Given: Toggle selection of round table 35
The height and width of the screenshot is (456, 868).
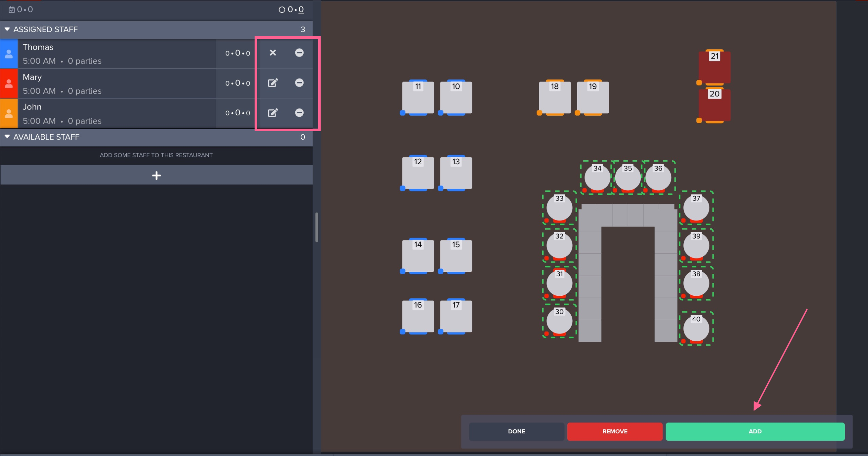Looking at the screenshot, I should [628, 178].
